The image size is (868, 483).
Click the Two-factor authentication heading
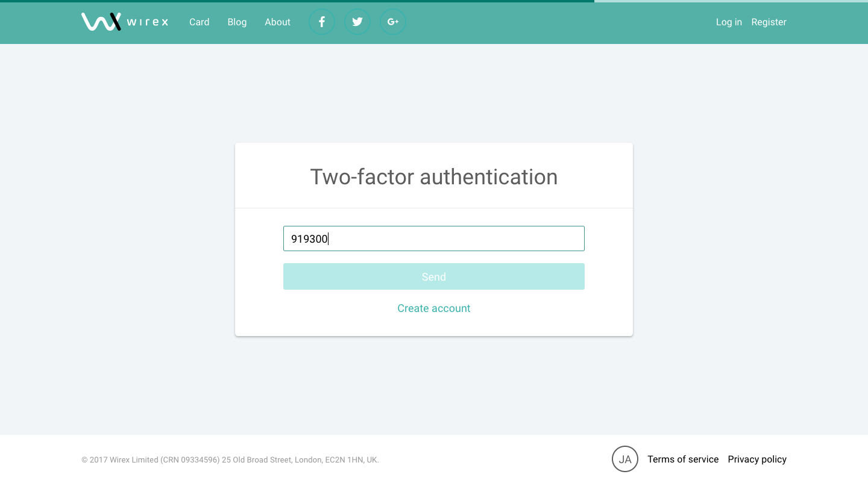tap(434, 177)
